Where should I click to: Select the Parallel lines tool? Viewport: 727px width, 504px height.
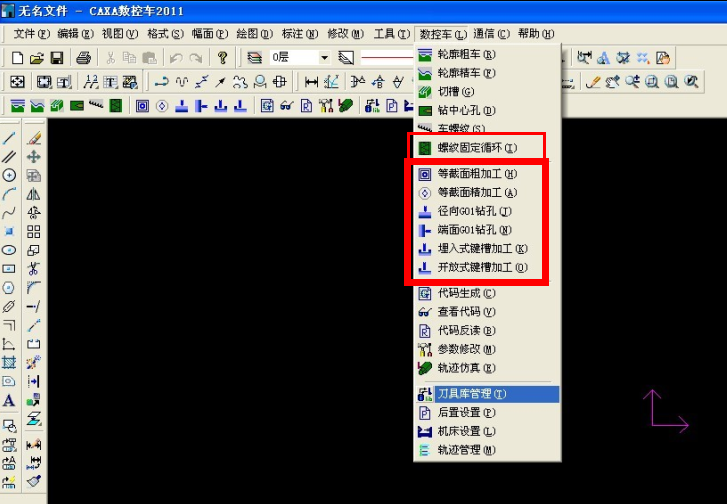click(9, 156)
